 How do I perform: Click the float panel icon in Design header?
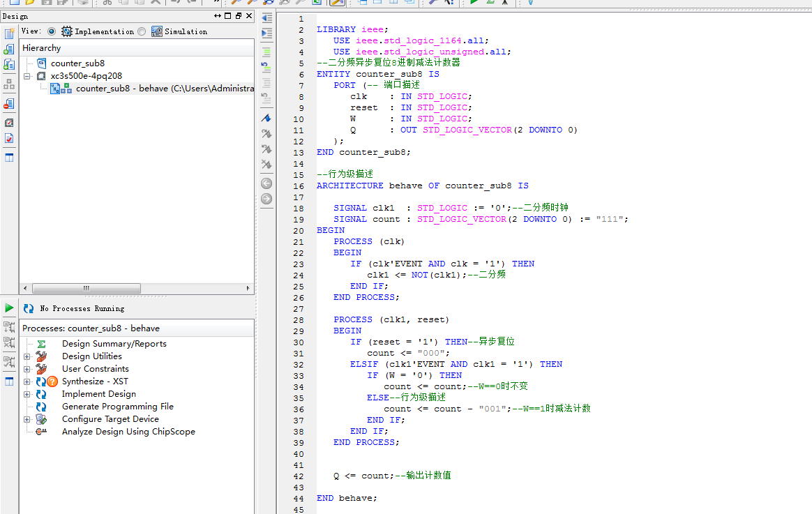(x=239, y=16)
